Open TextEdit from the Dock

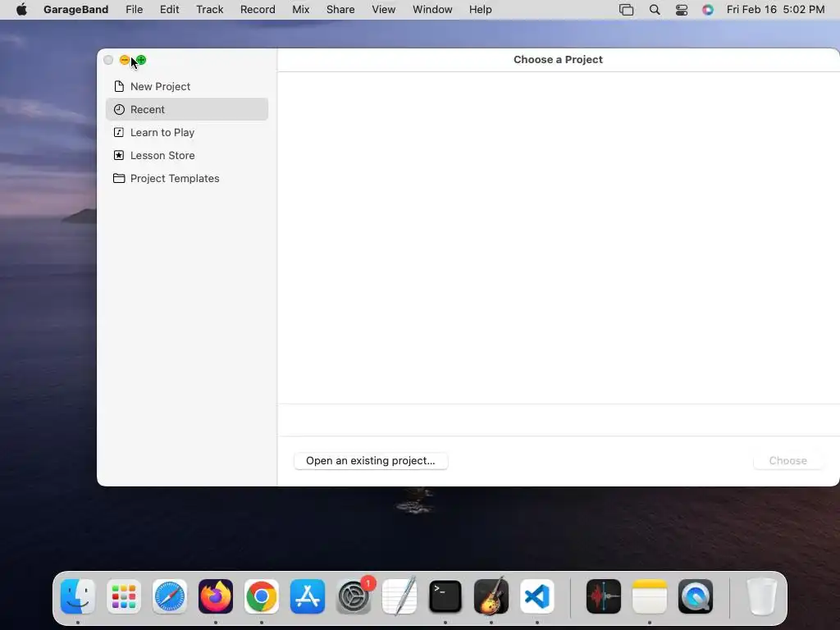(399, 596)
